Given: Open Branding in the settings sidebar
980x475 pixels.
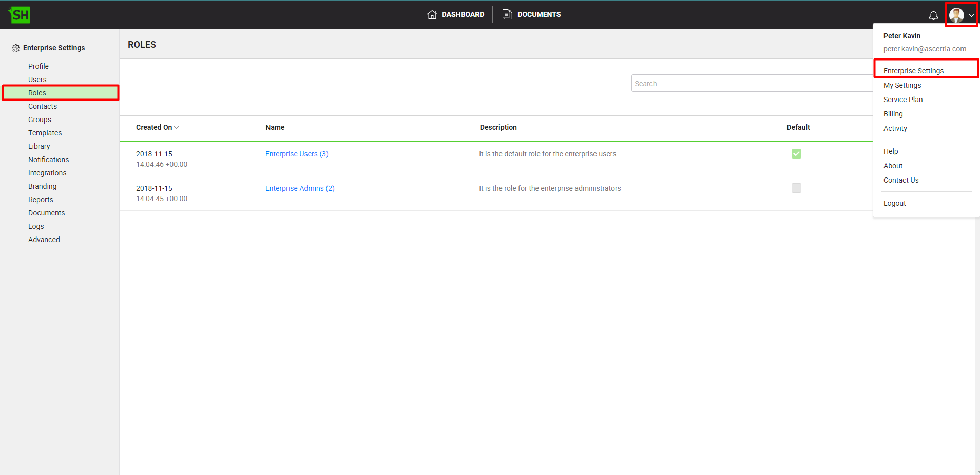Looking at the screenshot, I should pos(43,186).
